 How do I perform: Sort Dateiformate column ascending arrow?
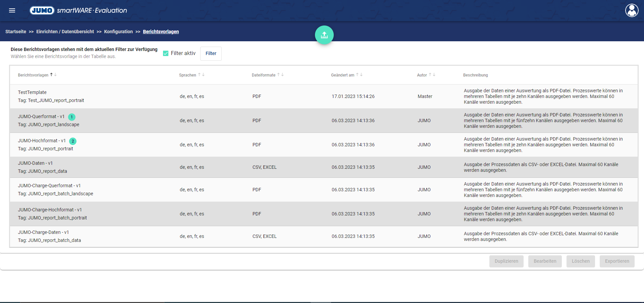278,75
